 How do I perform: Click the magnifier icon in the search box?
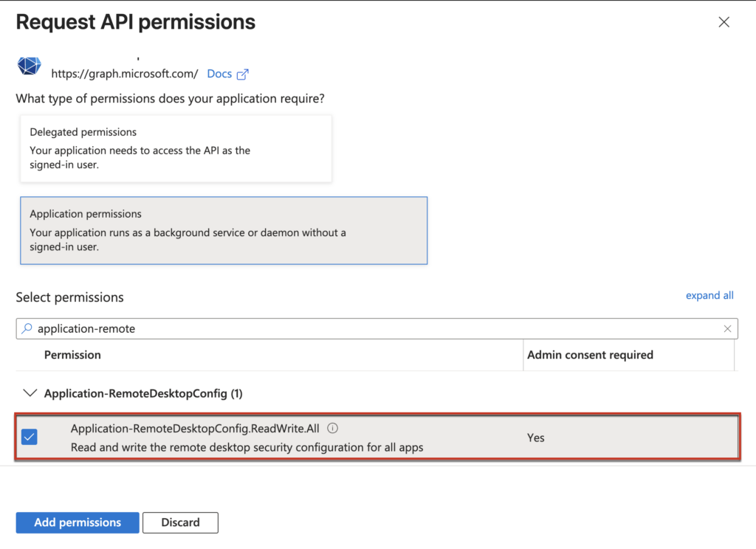pyautogui.click(x=27, y=328)
